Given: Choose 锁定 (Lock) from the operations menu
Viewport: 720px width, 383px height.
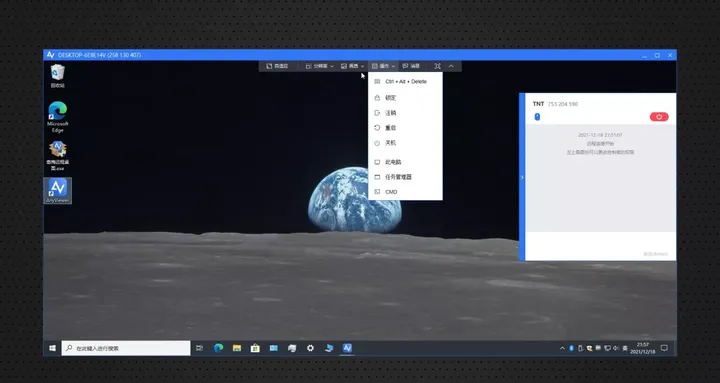Looking at the screenshot, I should coord(405,98).
